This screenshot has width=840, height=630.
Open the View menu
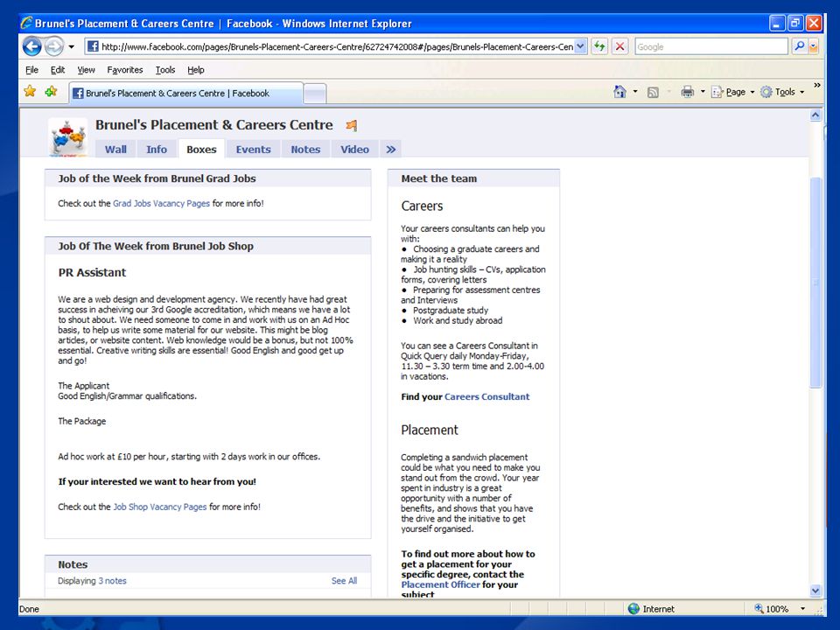(x=86, y=70)
